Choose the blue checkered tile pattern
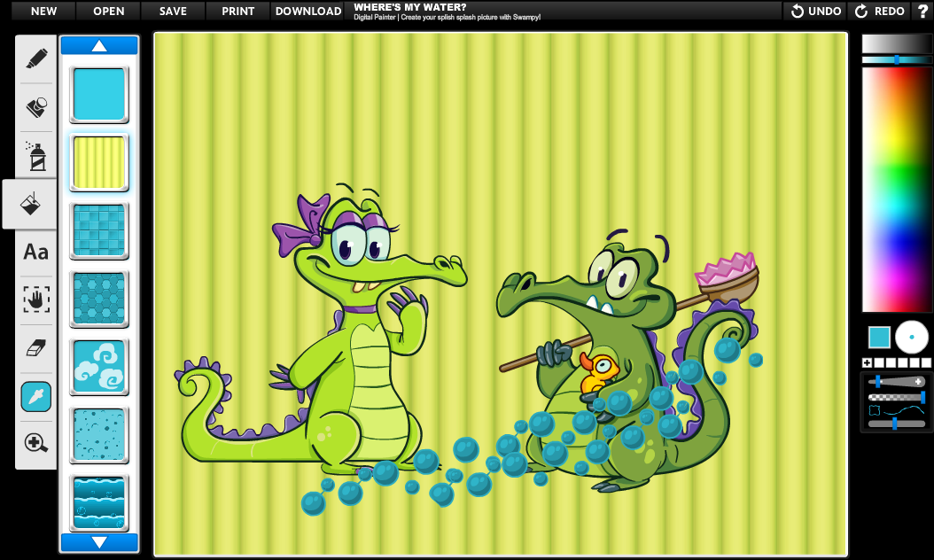The height and width of the screenshot is (560, 934). tap(99, 231)
